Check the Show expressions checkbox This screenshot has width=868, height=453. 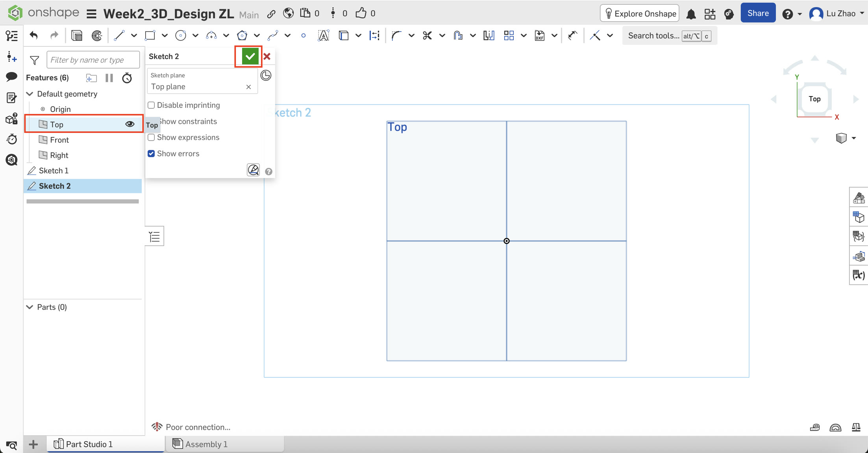tap(151, 137)
